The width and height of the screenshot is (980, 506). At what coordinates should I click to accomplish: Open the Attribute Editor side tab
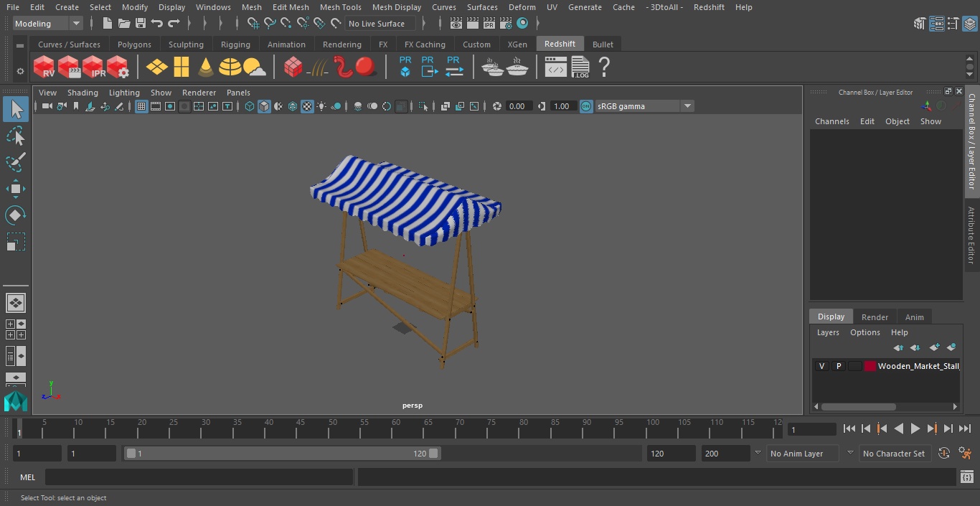point(971,235)
